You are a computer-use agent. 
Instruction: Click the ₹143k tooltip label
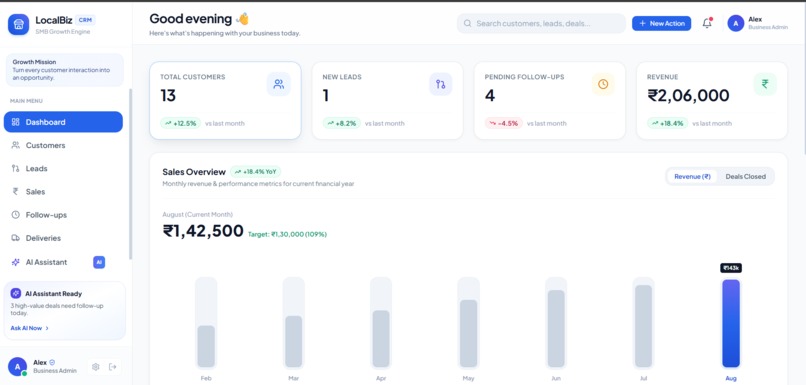pos(731,268)
